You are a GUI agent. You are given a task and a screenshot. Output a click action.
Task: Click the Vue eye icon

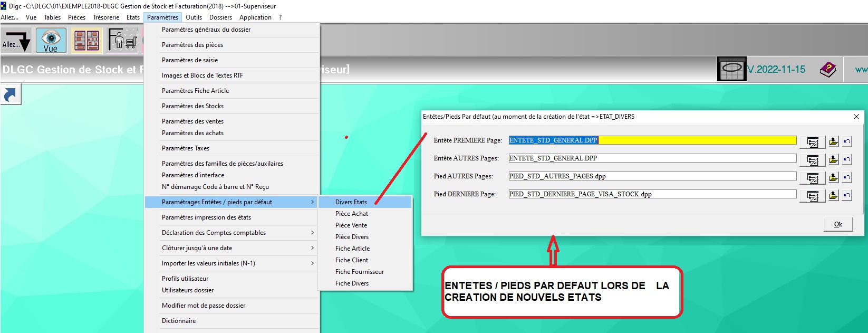click(51, 41)
